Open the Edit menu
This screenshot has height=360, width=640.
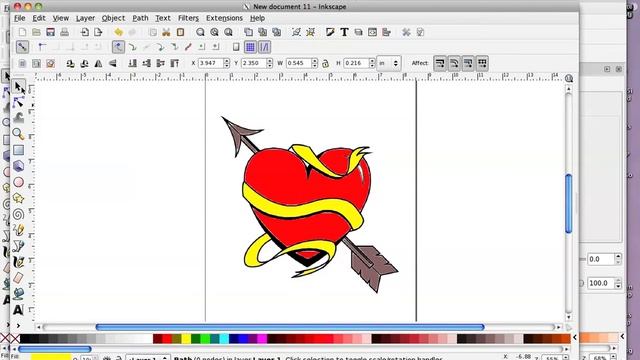pyautogui.click(x=39, y=18)
